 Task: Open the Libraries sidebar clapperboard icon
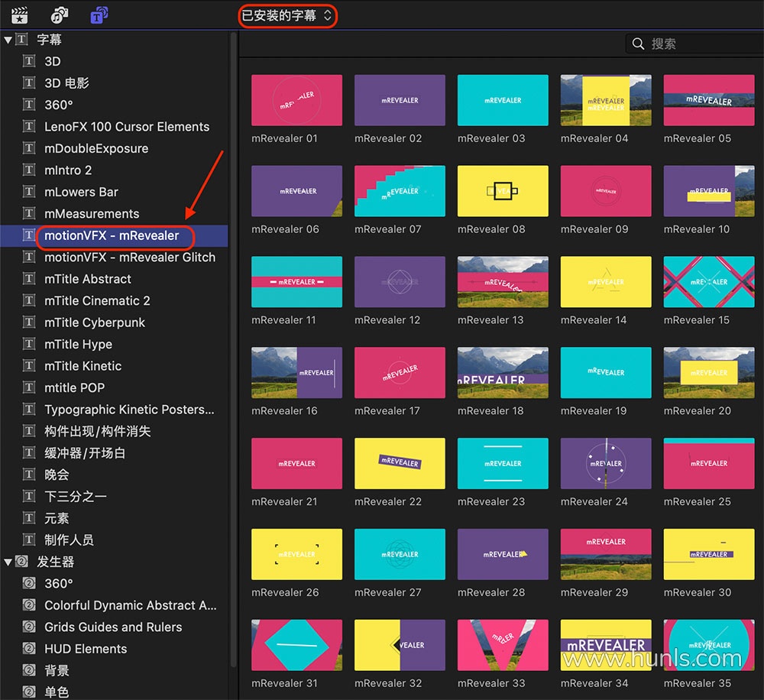coord(20,15)
